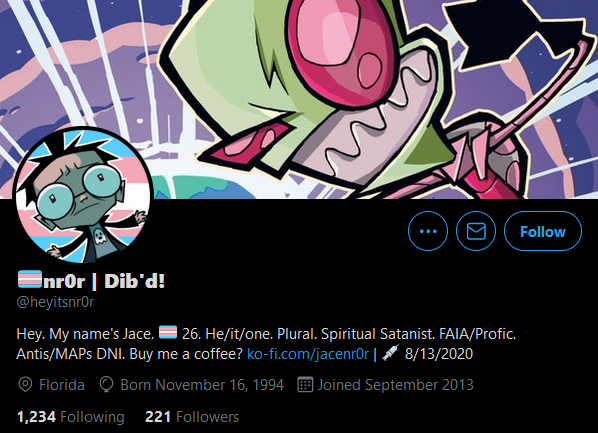Open the three-dot more options menu
The height and width of the screenshot is (433, 598).
428,231
